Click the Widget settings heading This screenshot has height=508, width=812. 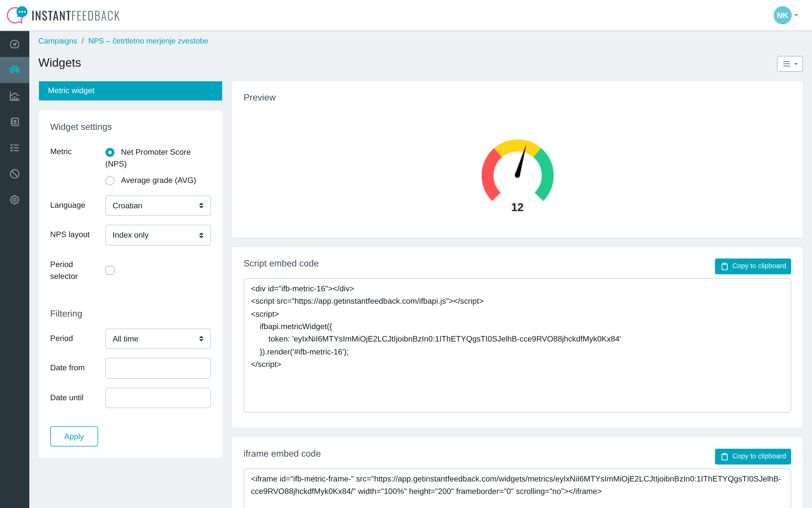click(x=81, y=127)
